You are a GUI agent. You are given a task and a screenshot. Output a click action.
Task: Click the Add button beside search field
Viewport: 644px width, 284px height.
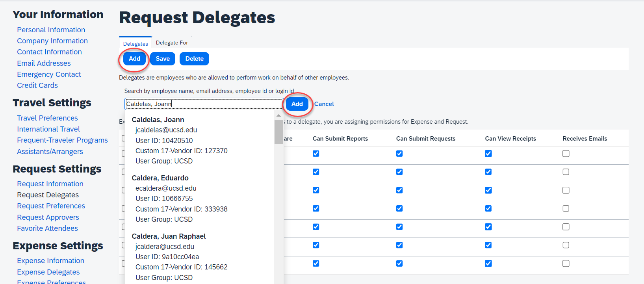[297, 104]
